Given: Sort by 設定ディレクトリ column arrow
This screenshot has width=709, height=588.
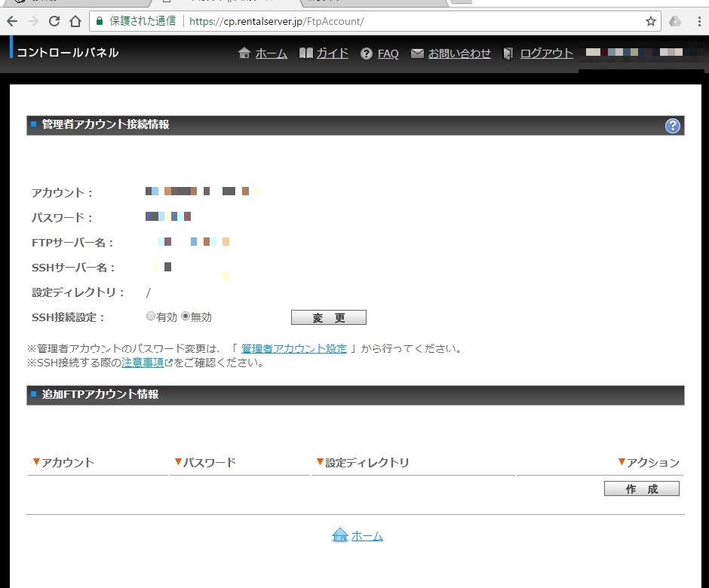Looking at the screenshot, I should click(320, 461).
